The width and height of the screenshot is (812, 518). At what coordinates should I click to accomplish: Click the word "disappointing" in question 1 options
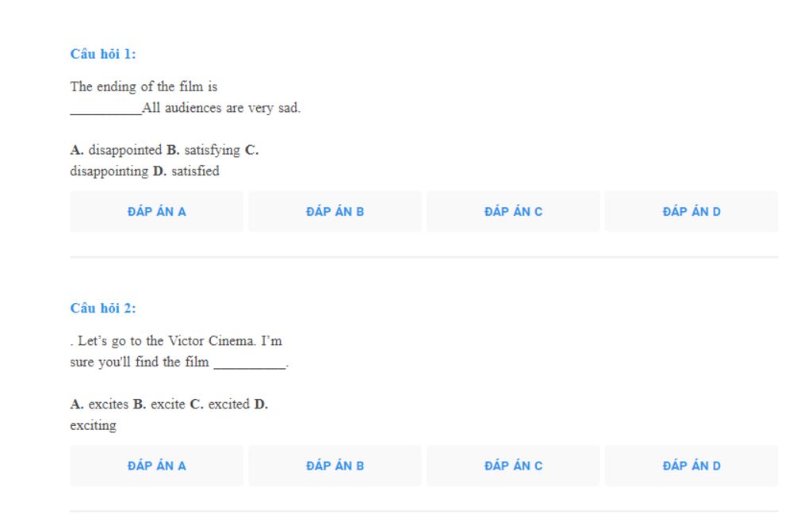click(x=109, y=171)
